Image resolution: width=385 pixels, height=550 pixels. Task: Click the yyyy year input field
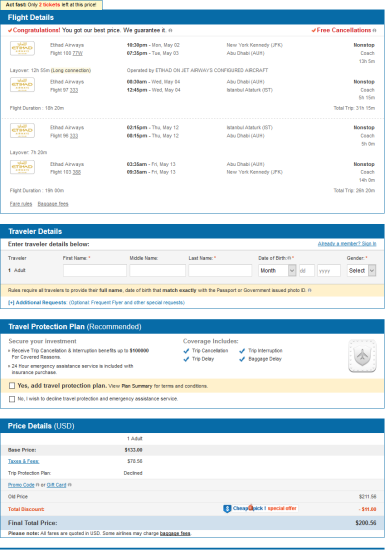click(x=329, y=270)
